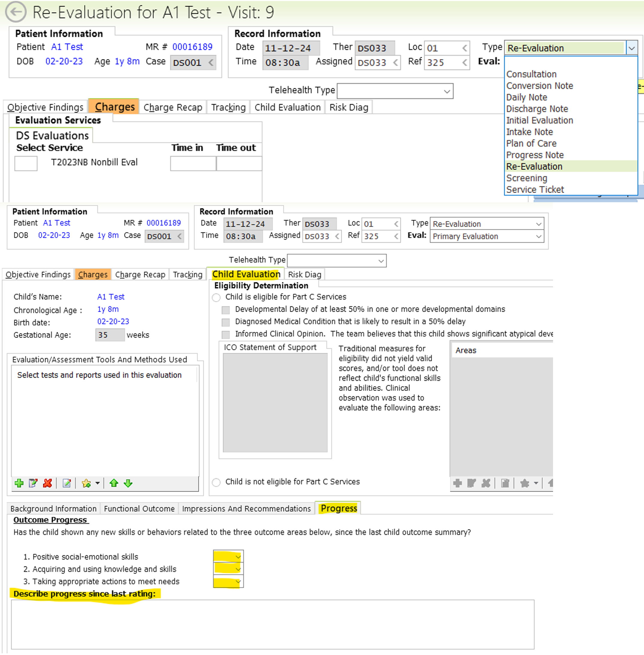Move item down with the green down arrow

pyautogui.click(x=128, y=483)
